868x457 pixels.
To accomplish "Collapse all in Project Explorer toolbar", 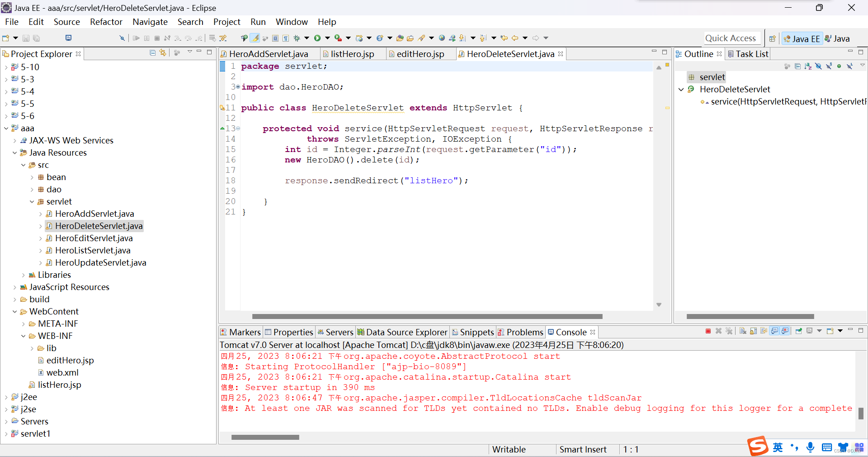I will tap(153, 53).
